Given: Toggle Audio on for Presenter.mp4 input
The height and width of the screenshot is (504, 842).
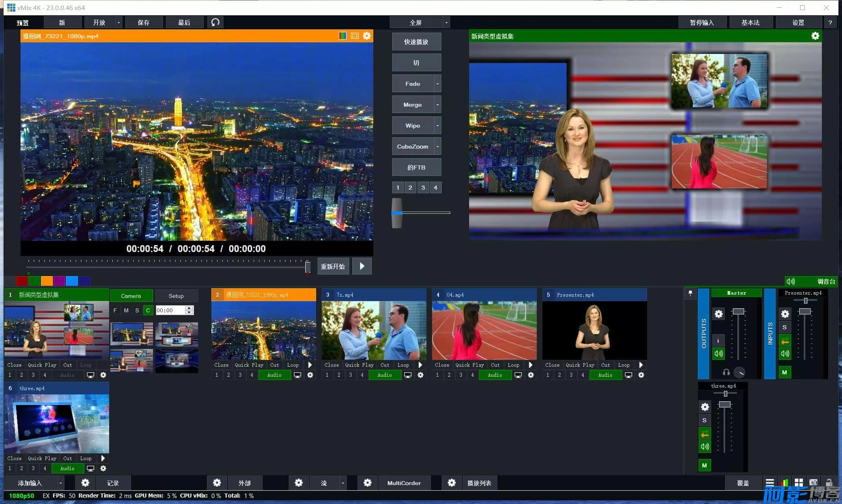Looking at the screenshot, I should coord(605,375).
